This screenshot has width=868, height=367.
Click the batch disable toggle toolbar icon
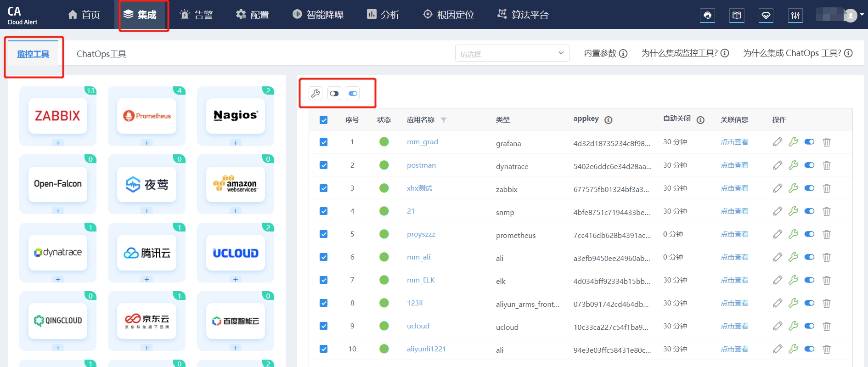[334, 93]
